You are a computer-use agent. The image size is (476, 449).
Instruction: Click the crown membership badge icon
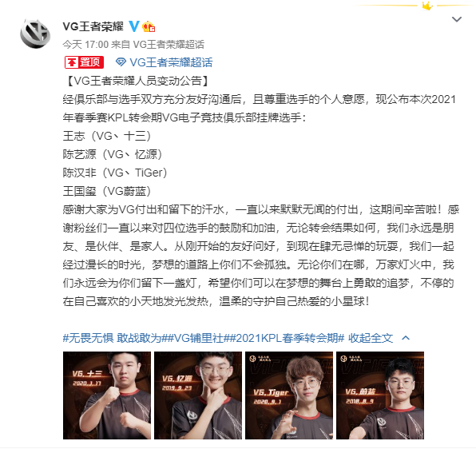(149, 26)
